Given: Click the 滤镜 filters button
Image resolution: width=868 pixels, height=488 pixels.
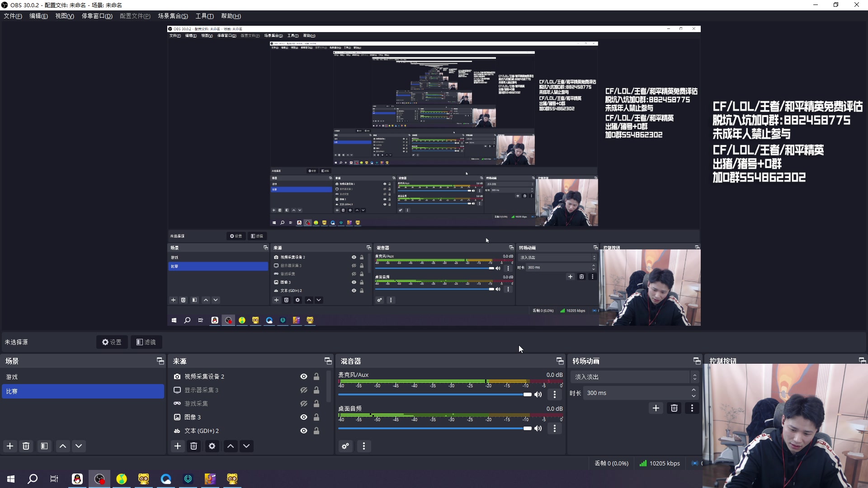Looking at the screenshot, I should point(146,342).
